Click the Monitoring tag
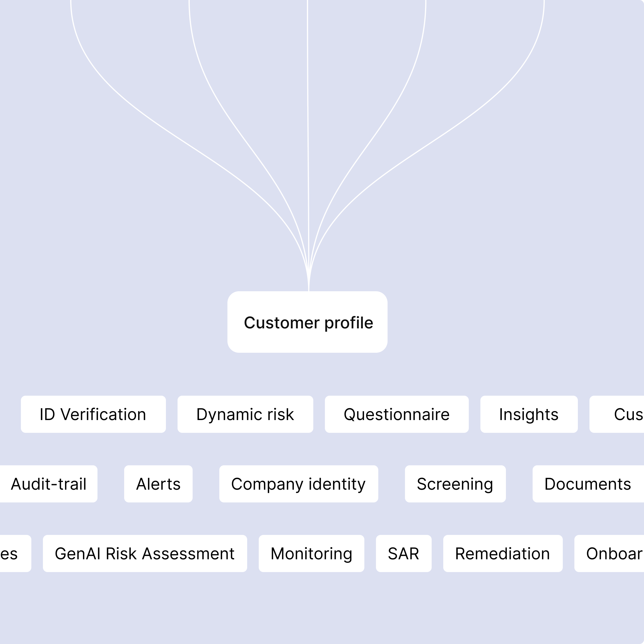Screen dimensions: 644x644 point(312,554)
